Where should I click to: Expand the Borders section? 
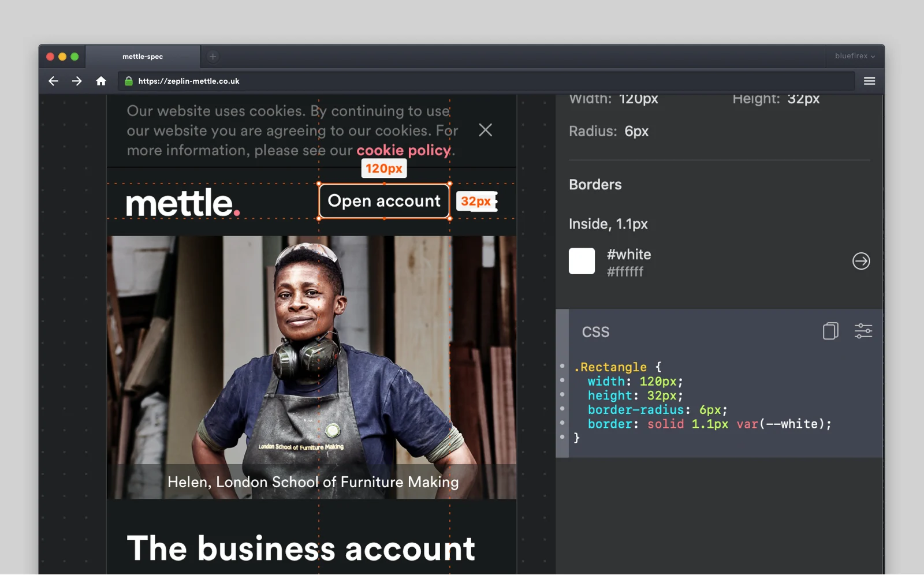tap(595, 185)
